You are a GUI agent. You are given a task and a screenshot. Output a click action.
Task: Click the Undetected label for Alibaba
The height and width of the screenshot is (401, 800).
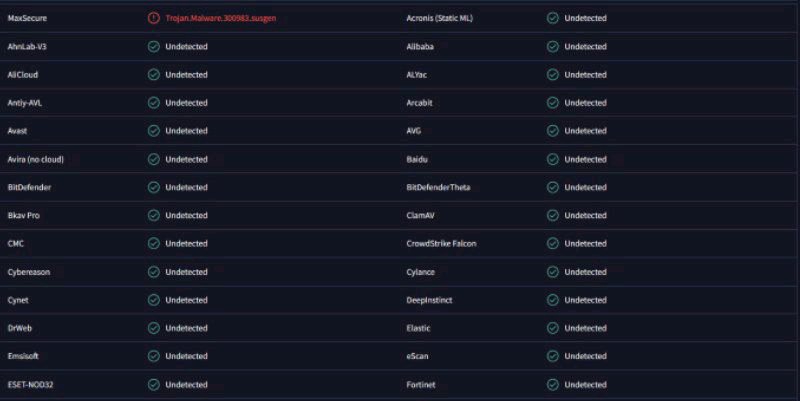(x=585, y=46)
